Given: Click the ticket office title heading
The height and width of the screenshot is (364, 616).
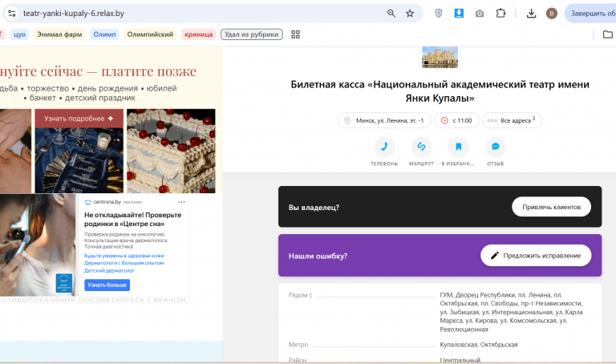Looking at the screenshot, I should coord(440,91).
